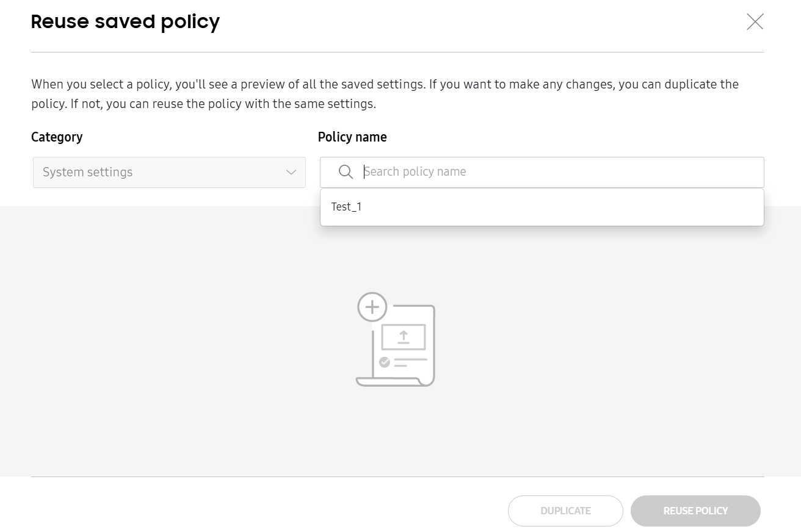Screen dimensions: 801x532
Task: Click the plus circle on the empty-state graphic
Action: pos(372,307)
